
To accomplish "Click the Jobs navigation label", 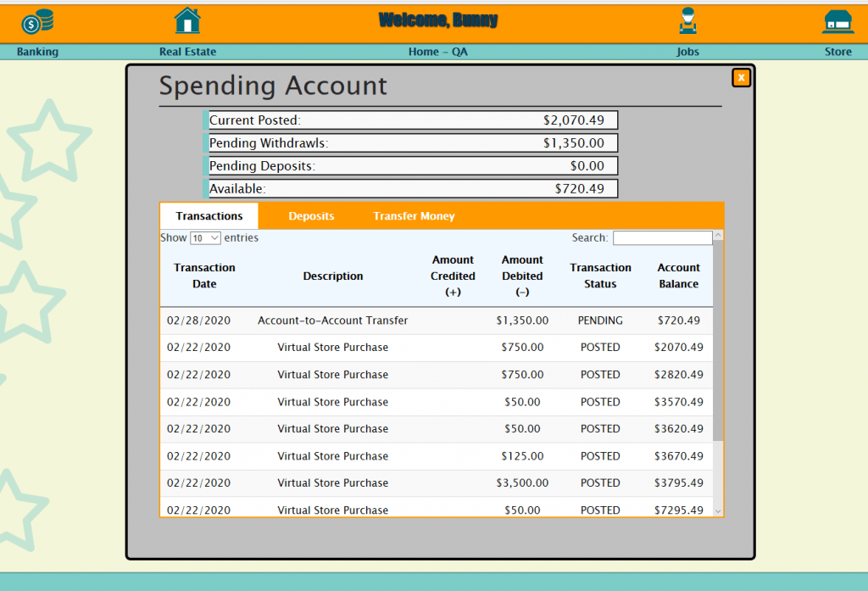I will tap(687, 51).
